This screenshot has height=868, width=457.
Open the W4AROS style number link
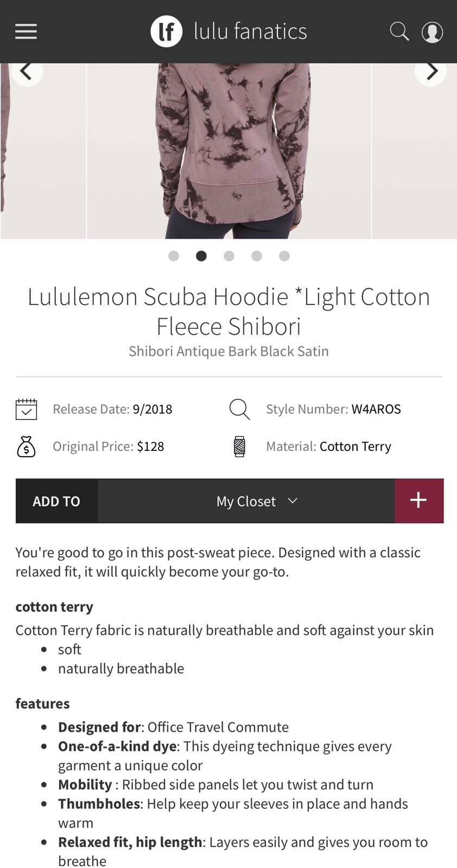[x=376, y=409]
